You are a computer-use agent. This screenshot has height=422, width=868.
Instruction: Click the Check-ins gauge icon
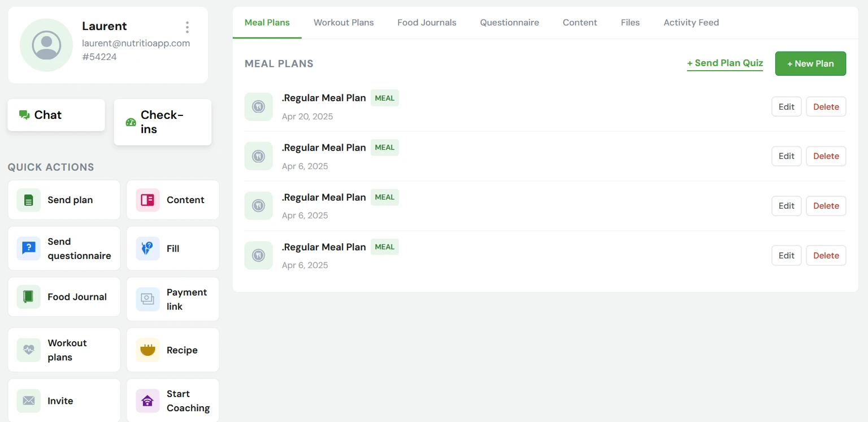(x=131, y=122)
